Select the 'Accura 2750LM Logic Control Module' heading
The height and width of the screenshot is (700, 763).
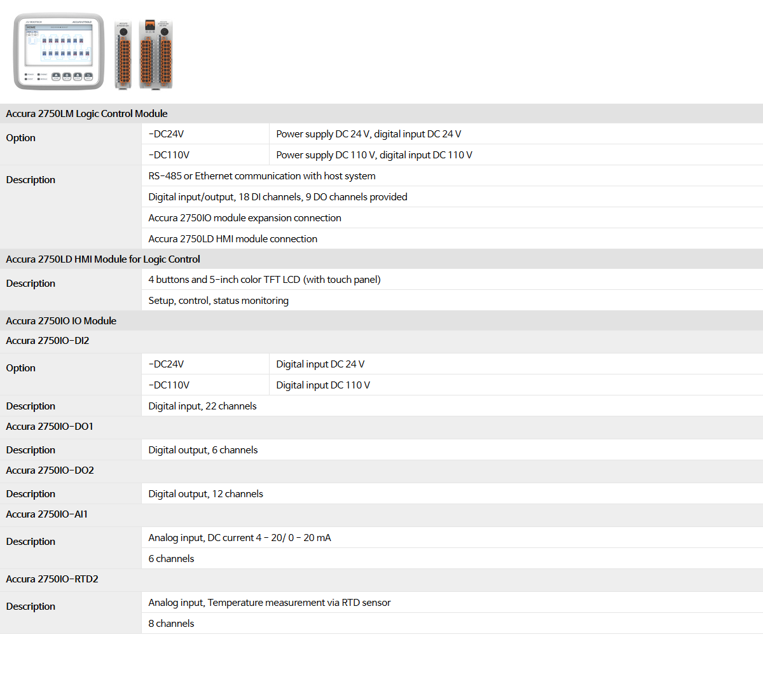(x=86, y=114)
